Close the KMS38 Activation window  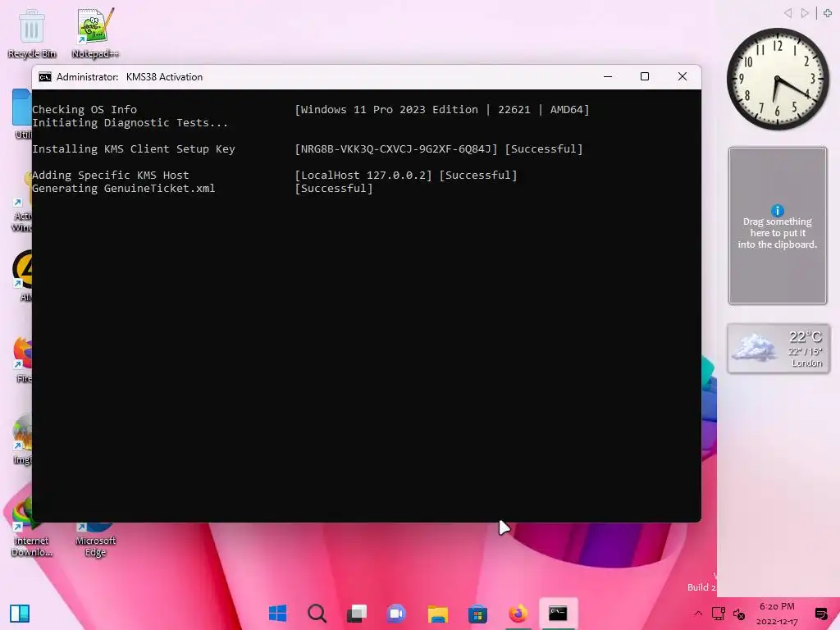pos(682,76)
